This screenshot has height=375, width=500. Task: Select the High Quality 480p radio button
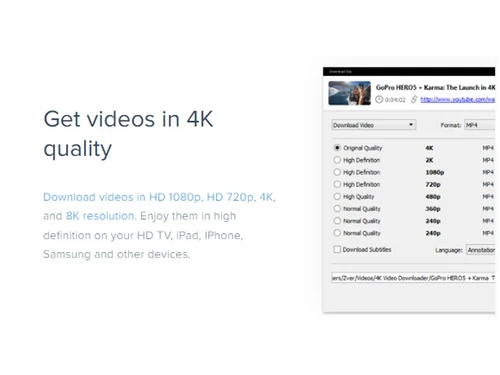click(x=337, y=196)
